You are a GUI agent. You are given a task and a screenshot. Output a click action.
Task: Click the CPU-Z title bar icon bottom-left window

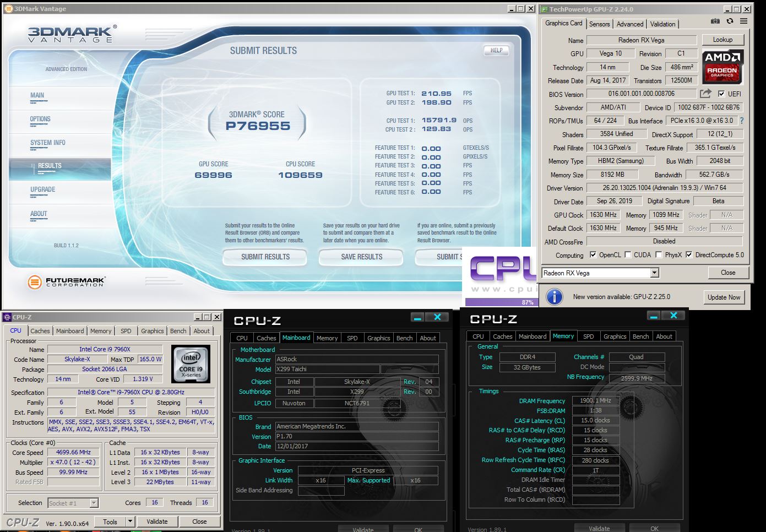(7, 317)
